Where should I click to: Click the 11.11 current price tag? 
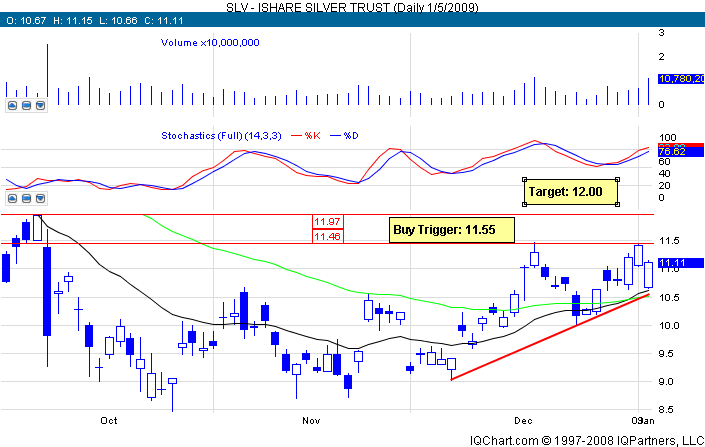pyautogui.click(x=680, y=263)
